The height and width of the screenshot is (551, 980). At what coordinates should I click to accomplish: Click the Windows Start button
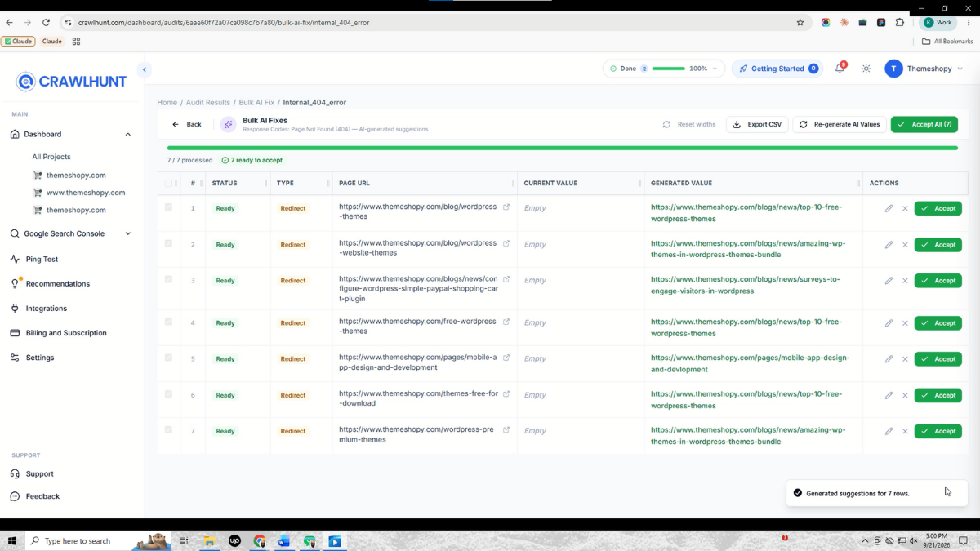[x=12, y=541]
